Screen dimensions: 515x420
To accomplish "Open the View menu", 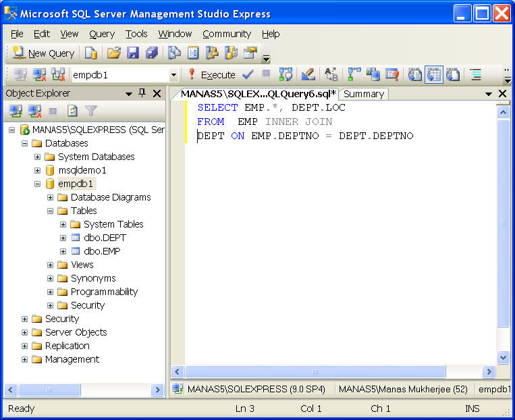I will [x=69, y=34].
